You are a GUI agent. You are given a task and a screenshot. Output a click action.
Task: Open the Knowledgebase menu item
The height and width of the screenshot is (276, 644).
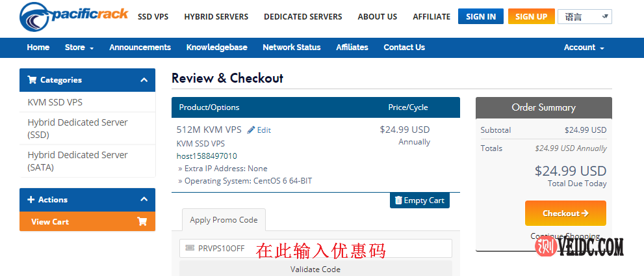[x=216, y=48]
